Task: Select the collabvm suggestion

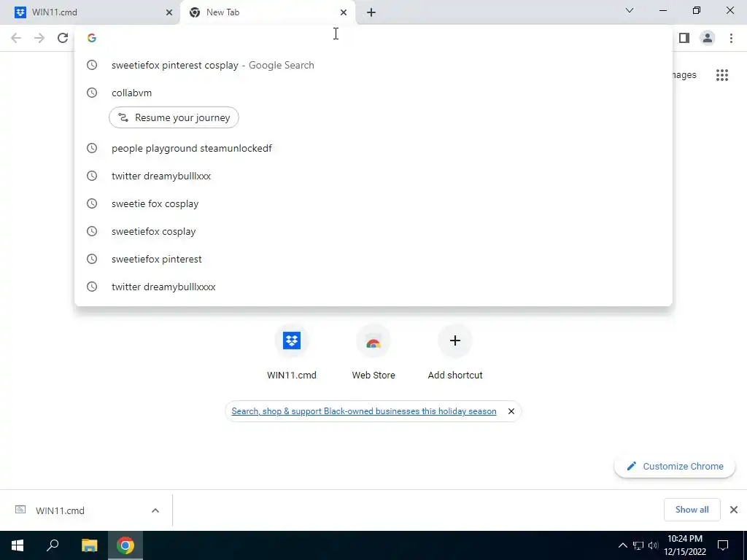Action: [x=373, y=93]
